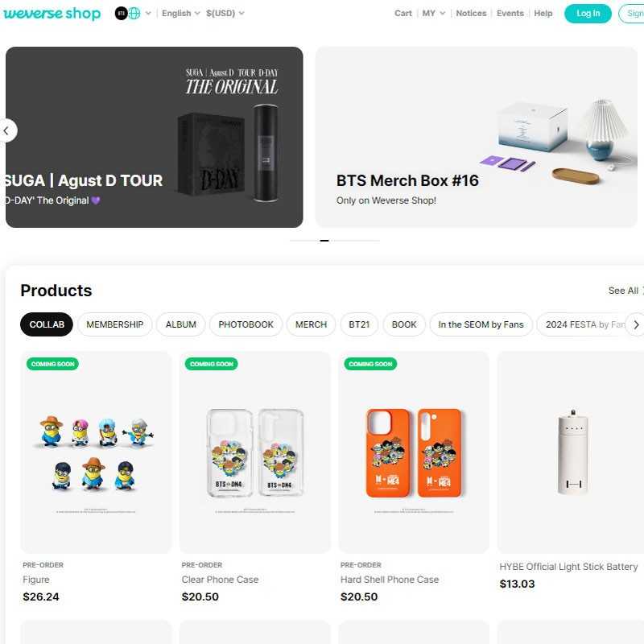Open the Clear Phone Case product thumbnail

click(x=254, y=452)
